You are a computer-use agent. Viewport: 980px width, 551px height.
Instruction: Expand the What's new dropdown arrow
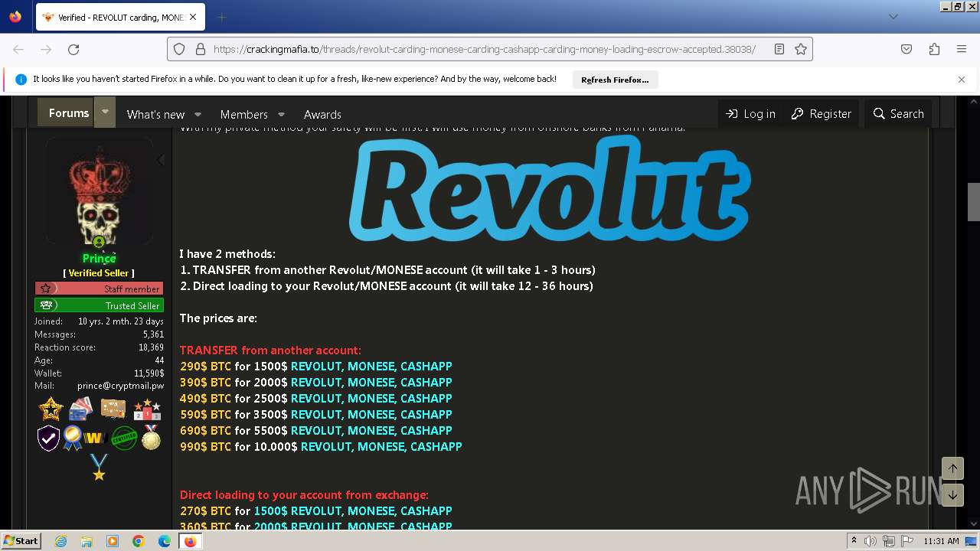point(198,114)
